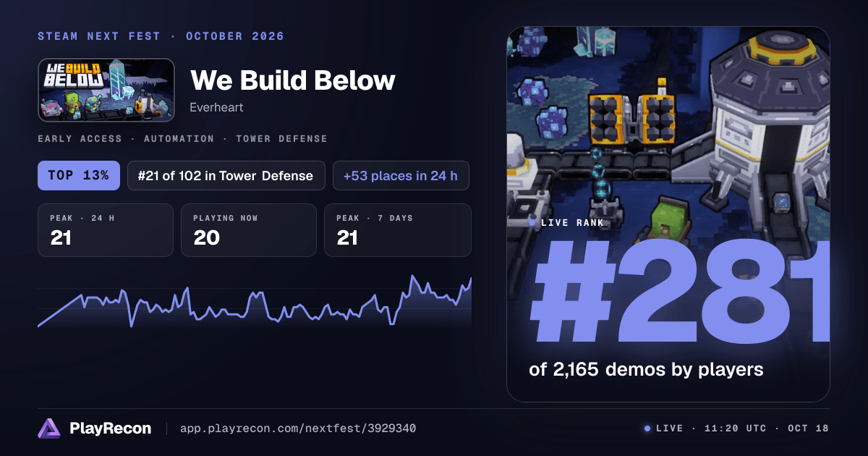Image resolution: width=868 pixels, height=456 pixels.
Task: Click the #21 of 102 in Tower Defense badge
Action: point(226,175)
